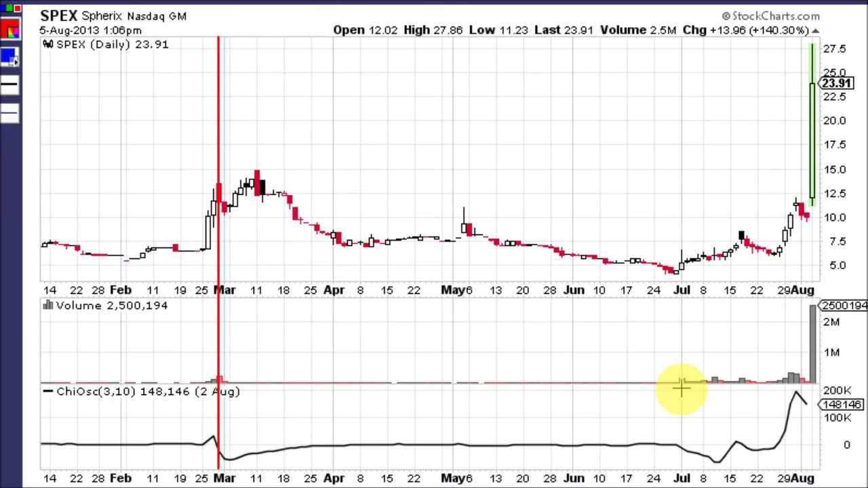Click the 2M volume axis label
The image size is (868, 488).
click(831, 322)
